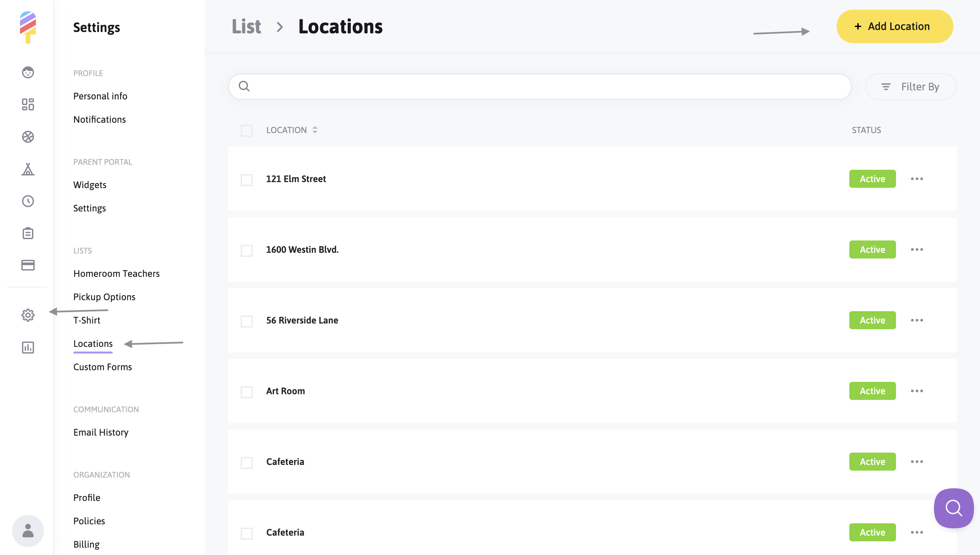This screenshot has height=555, width=980.
Task: Open the settings gear icon in sidebar
Action: (28, 315)
